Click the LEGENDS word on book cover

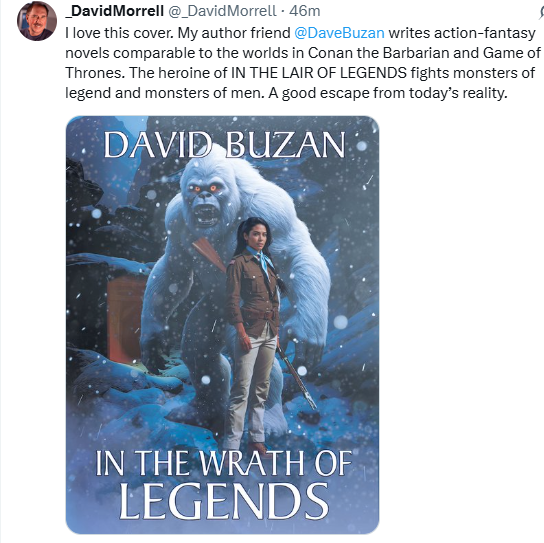pos(224,501)
